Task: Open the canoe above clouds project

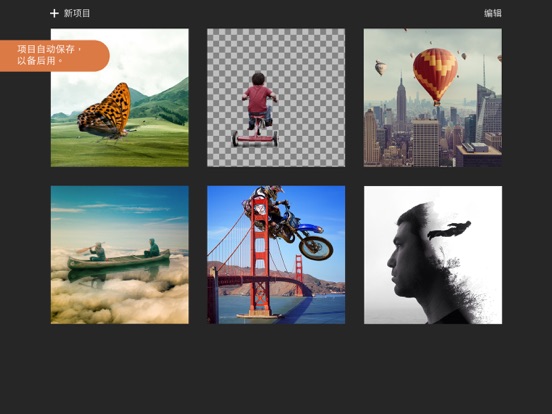Action: (120, 255)
